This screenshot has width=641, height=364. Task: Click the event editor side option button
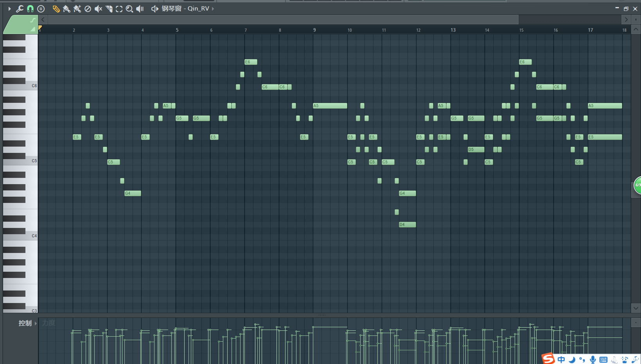click(636, 323)
